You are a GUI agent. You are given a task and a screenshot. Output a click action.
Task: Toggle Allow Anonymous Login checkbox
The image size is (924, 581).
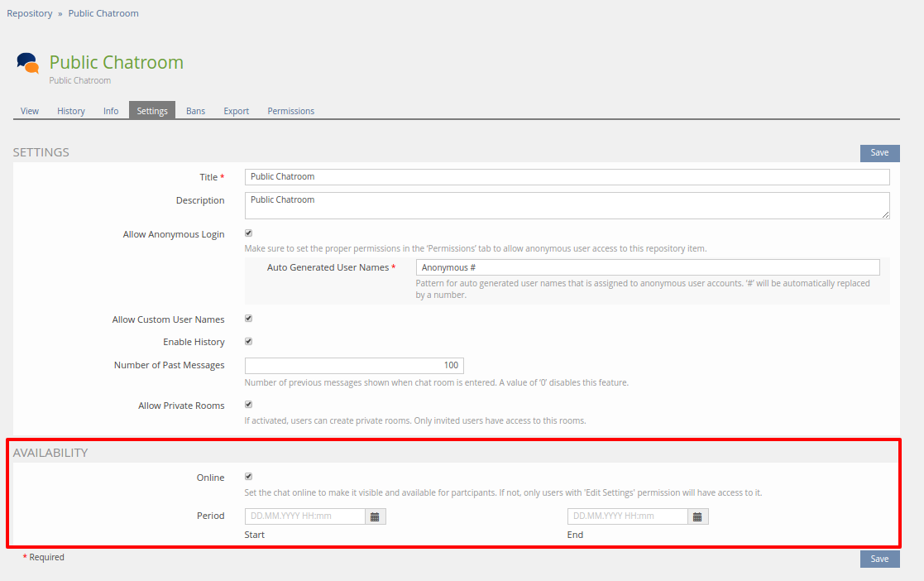click(x=248, y=233)
